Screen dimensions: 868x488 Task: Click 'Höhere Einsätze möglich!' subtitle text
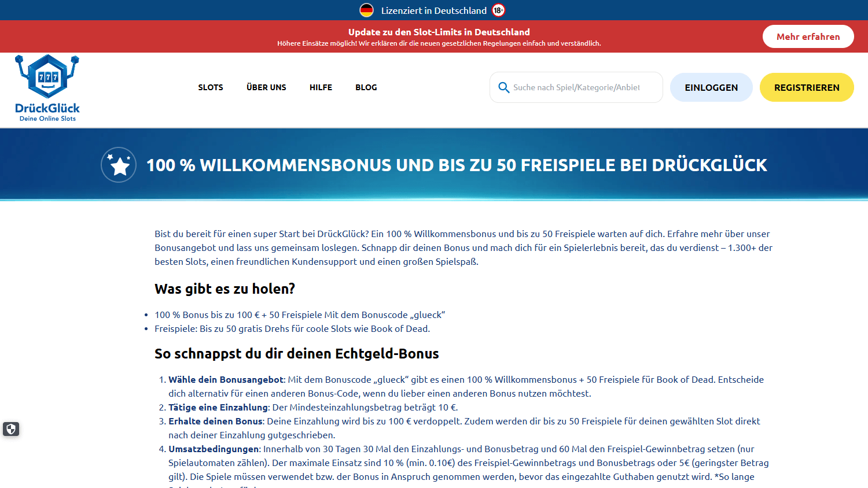(439, 43)
